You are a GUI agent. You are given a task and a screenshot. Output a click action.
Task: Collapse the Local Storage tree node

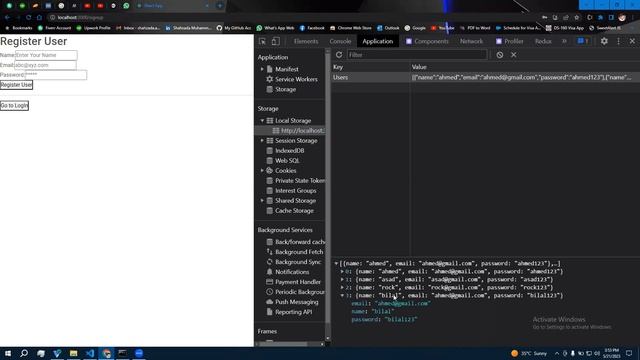[262, 121]
